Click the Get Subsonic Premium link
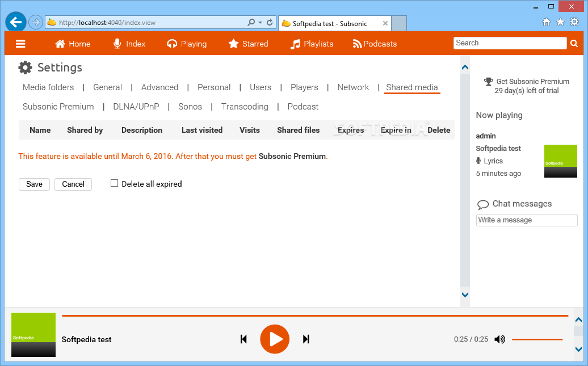 tap(533, 81)
